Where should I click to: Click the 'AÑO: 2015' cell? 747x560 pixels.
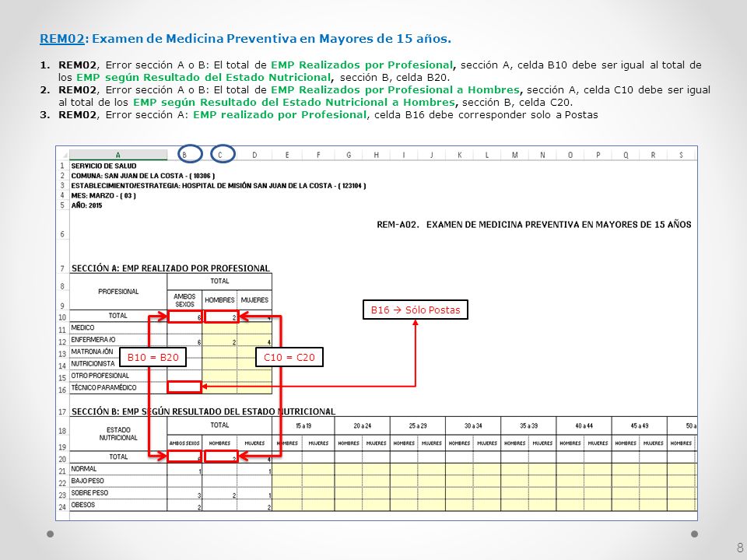click(x=86, y=205)
